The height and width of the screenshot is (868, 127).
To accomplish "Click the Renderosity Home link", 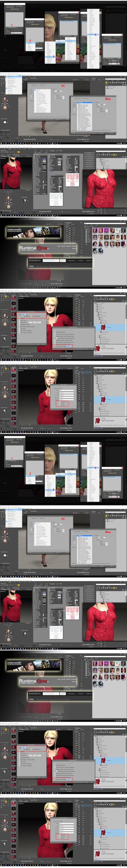I will 31,266.
